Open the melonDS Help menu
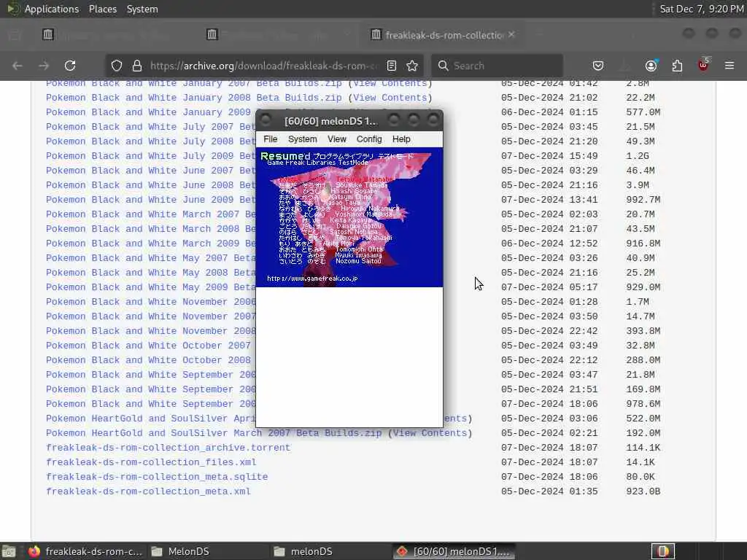Viewport: 747px width, 560px height. click(x=401, y=139)
